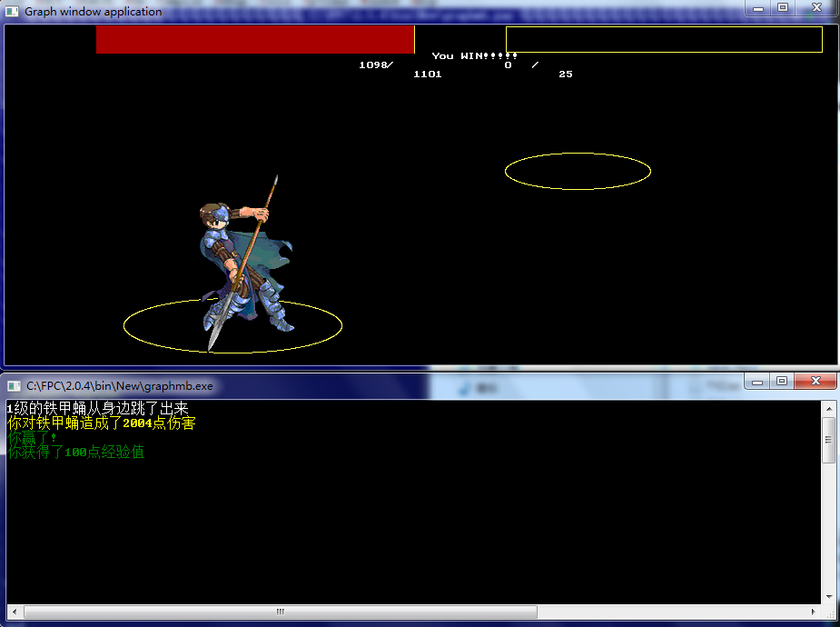
Task: Close the graphmb.exe console window
Action: [x=815, y=382]
